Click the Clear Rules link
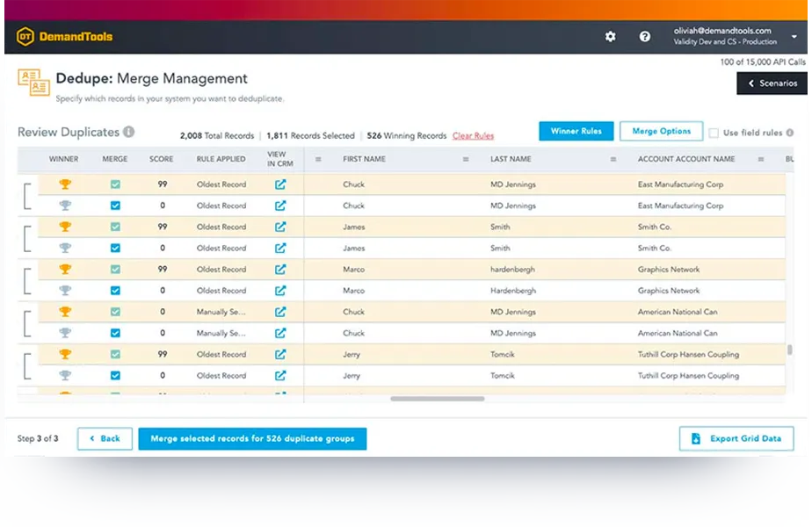 click(473, 135)
